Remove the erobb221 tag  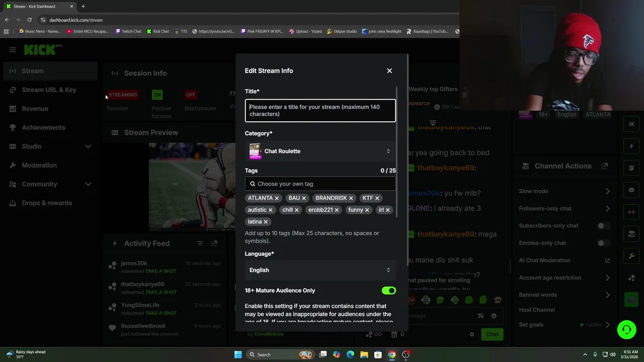(337, 210)
